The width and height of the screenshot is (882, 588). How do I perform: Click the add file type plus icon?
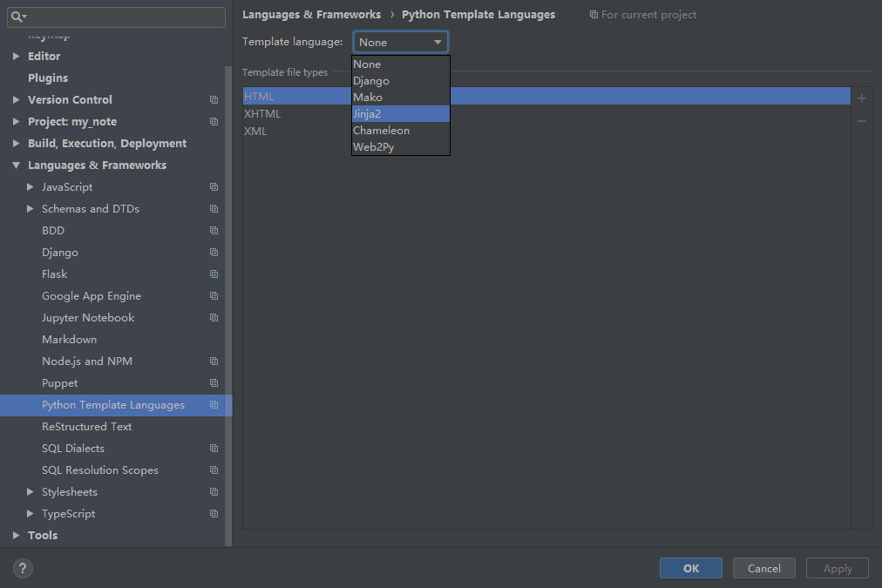pos(861,98)
